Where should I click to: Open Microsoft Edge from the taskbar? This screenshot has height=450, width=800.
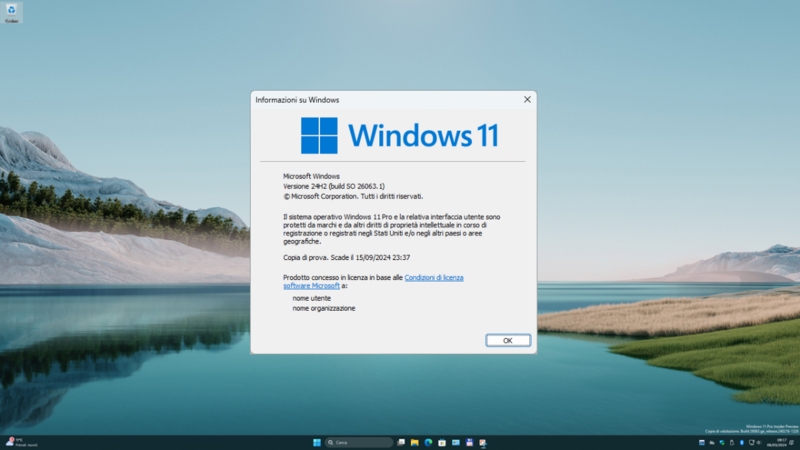click(428, 442)
